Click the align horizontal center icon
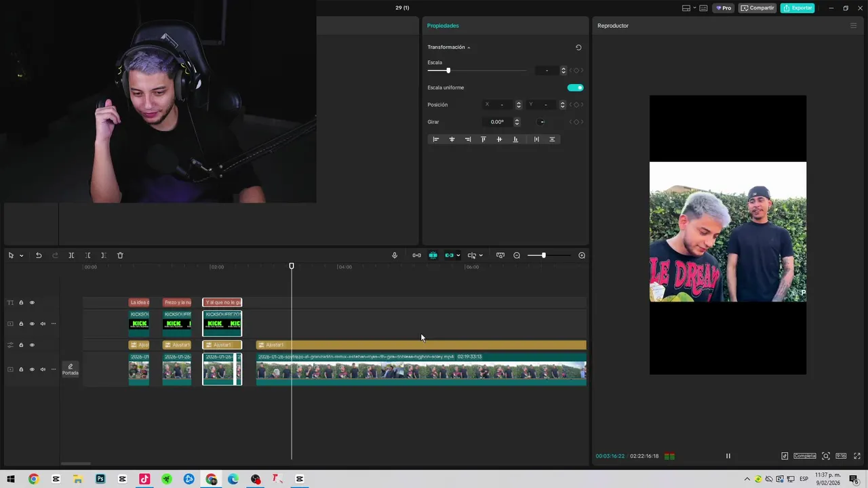868x488 pixels. [x=452, y=140]
